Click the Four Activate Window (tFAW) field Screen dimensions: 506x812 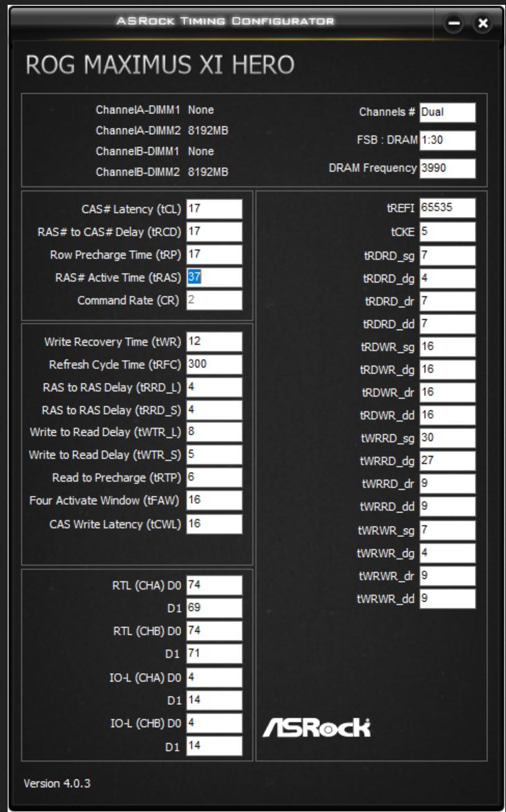[x=214, y=500]
